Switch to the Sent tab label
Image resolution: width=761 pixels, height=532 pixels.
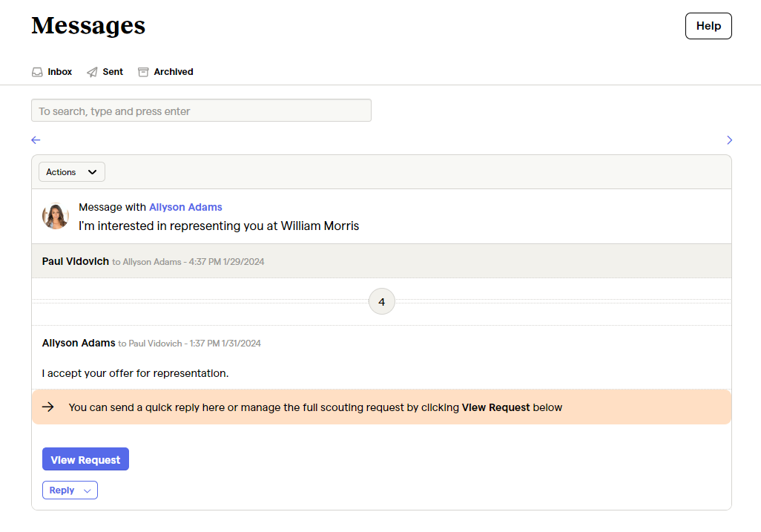point(113,72)
